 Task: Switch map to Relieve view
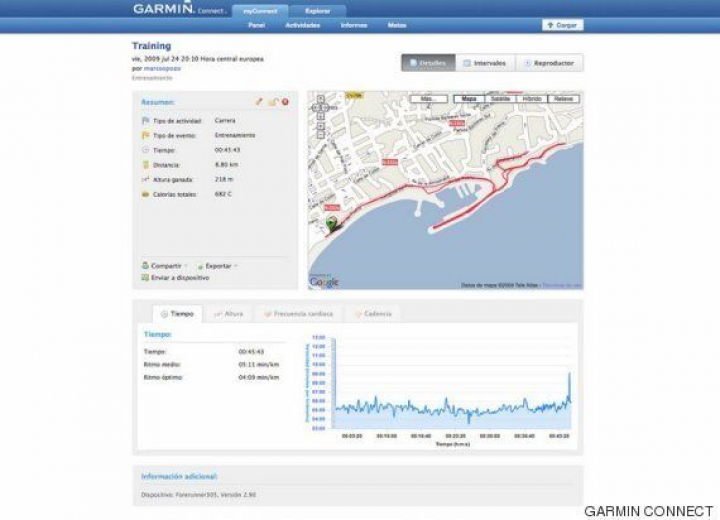pyautogui.click(x=564, y=99)
